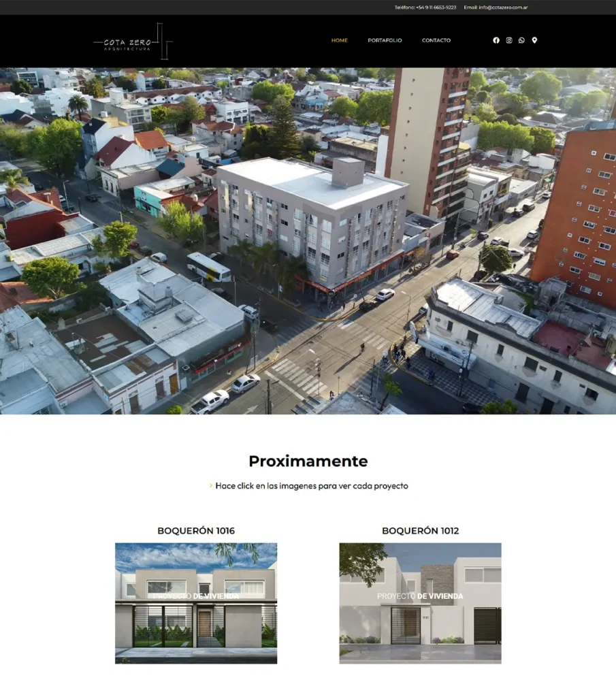The height and width of the screenshot is (697, 616).
Task: Click the aerial city hero banner photo
Action: 308,240
